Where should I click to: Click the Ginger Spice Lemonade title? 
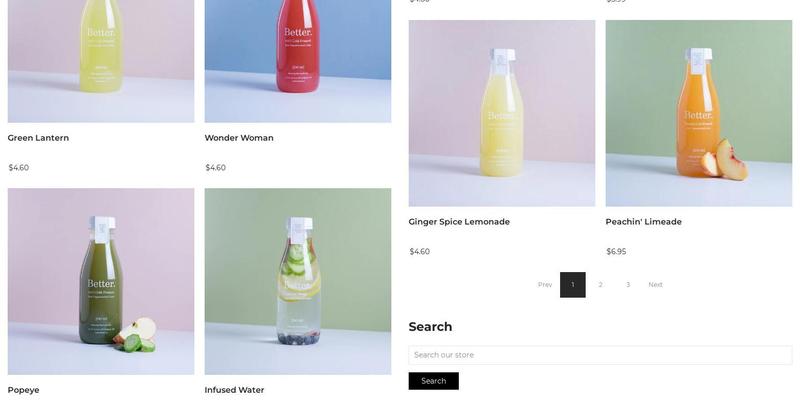point(459,222)
